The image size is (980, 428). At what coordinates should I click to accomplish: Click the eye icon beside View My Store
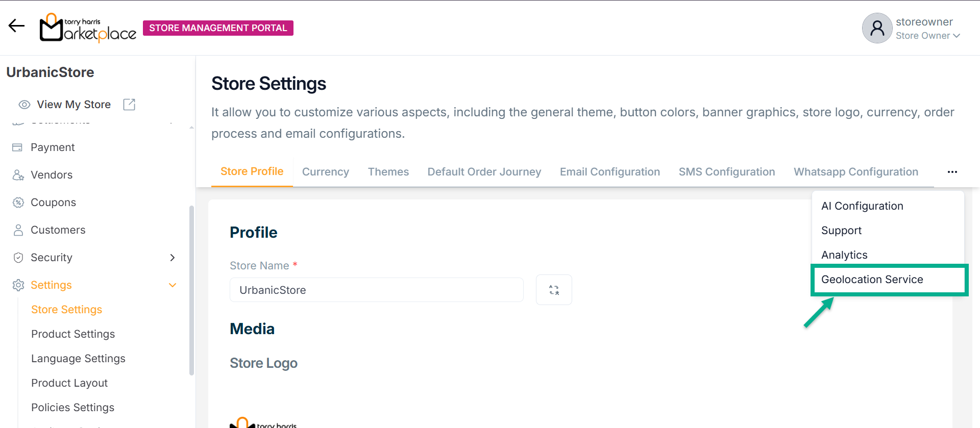click(x=24, y=105)
